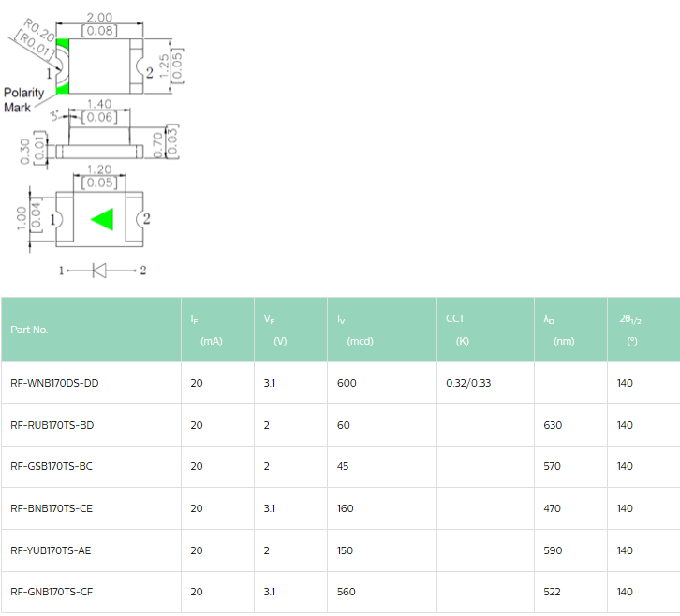The height and width of the screenshot is (616, 680).
Task: Click the green polarity mark on the top view
Action: pos(63,66)
